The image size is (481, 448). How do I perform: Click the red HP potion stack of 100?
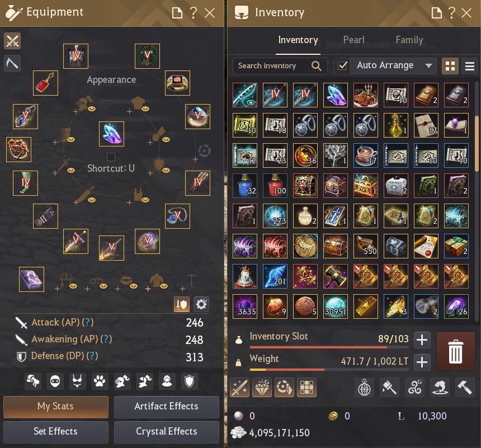[x=275, y=186]
